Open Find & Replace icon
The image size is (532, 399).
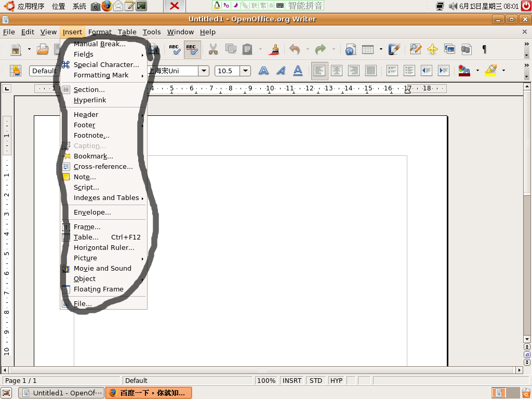coord(415,49)
